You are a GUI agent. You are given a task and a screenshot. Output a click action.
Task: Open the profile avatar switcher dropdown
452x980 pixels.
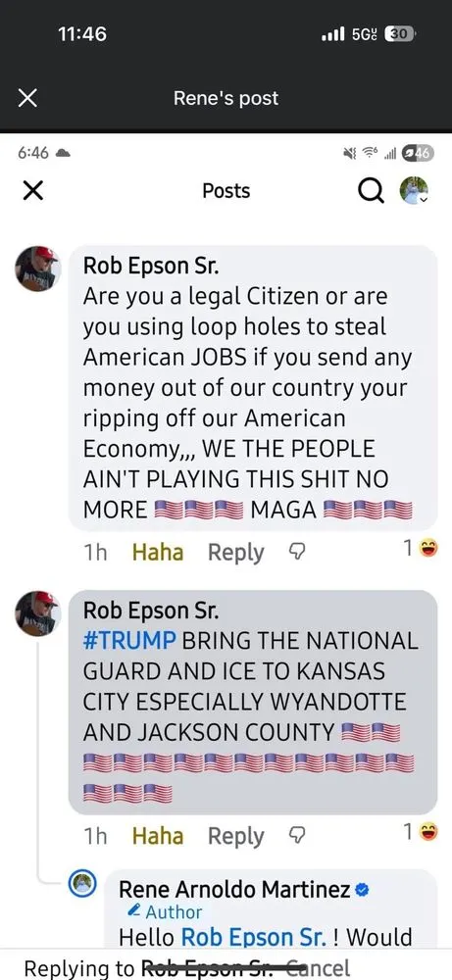click(414, 191)
